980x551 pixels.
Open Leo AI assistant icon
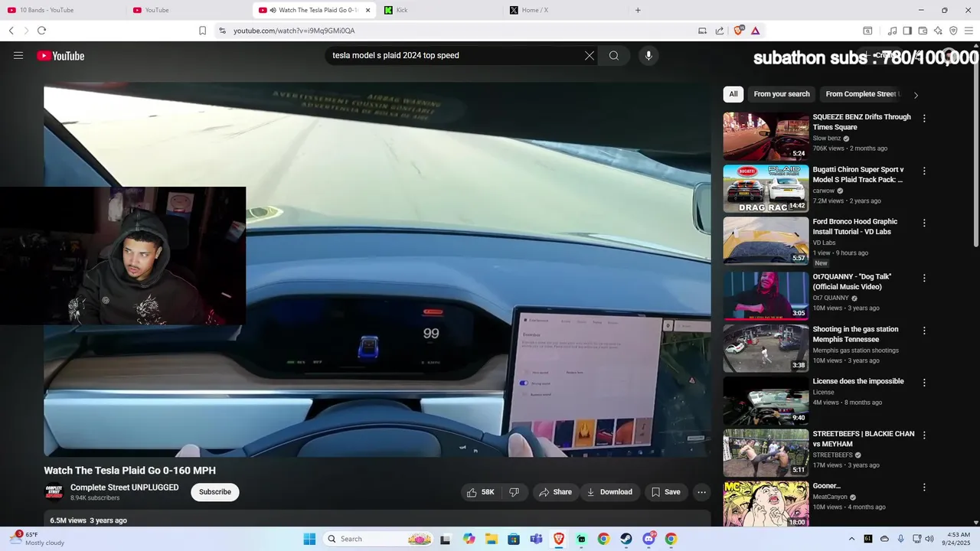coord(938,31)
